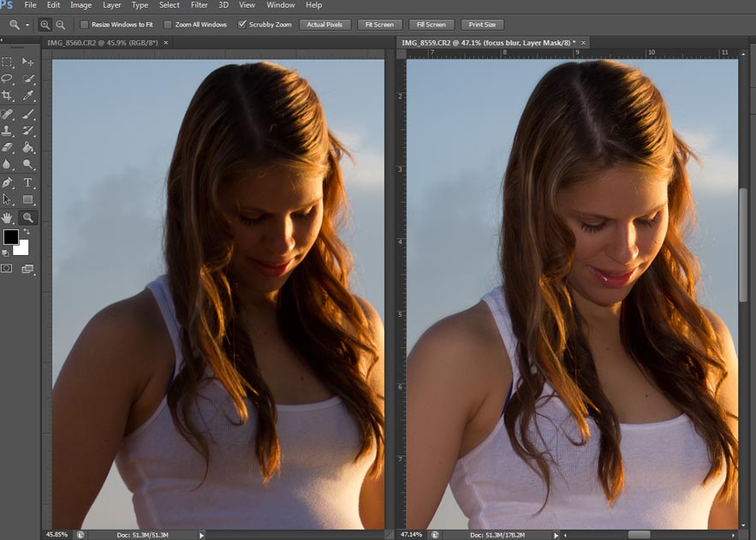Choose the Eraser tool
The image size is (756, 540).
coord(8,148)
